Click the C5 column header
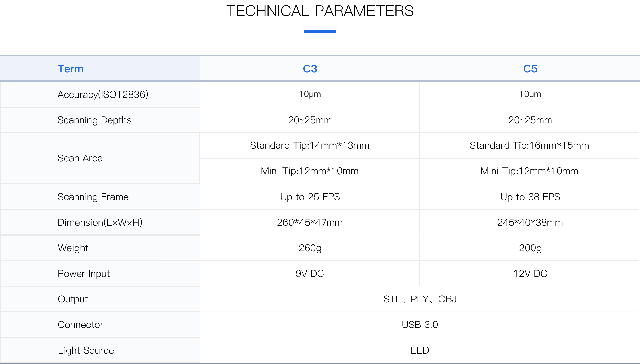 point(530,69)
